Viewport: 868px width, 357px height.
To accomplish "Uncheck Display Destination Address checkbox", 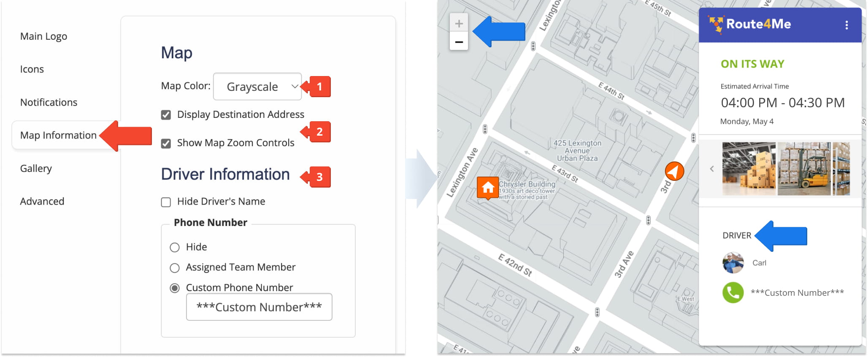I will click(166, 115).
